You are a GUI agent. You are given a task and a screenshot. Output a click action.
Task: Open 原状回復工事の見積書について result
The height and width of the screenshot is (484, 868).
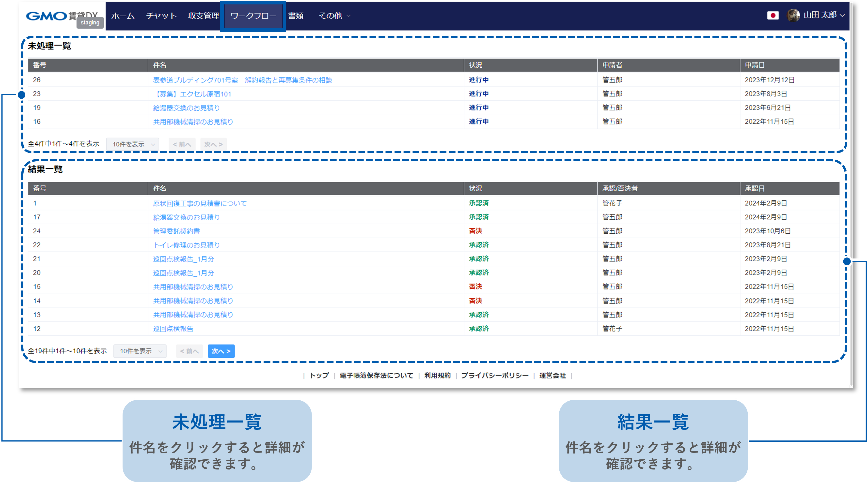click(x=200, y=203)
